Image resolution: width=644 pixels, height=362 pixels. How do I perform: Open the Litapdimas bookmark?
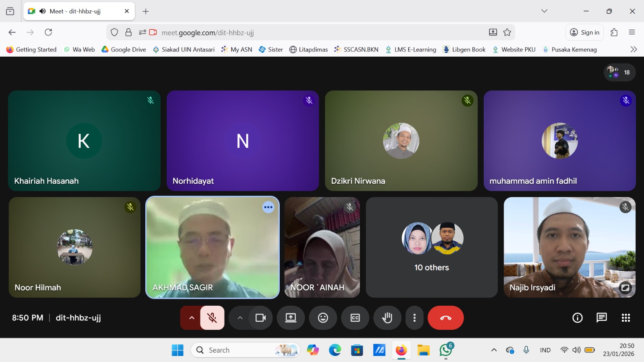(x=309, y=49)
